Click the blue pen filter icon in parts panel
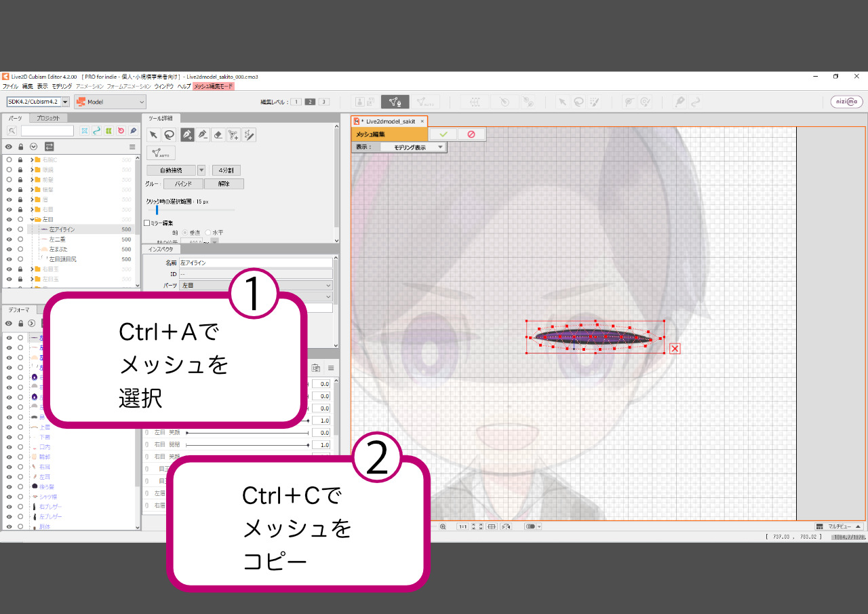The height and width of the screenshot is (614, 868). tap(133, 130)
